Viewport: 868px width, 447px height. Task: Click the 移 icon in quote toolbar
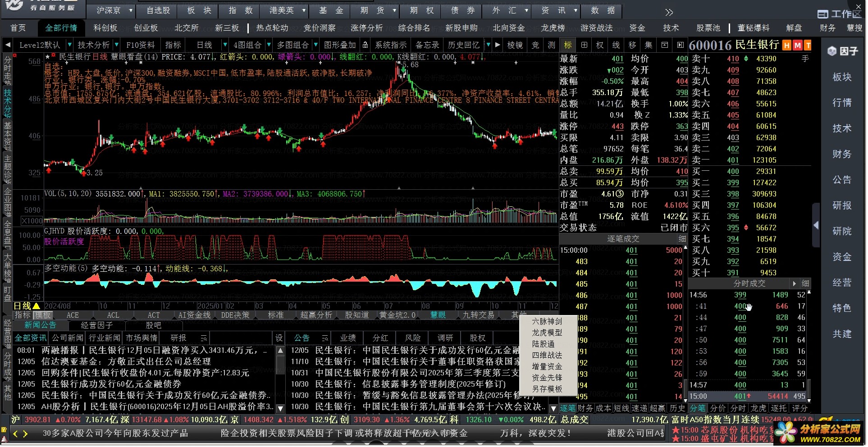click(x=632, y=45)
